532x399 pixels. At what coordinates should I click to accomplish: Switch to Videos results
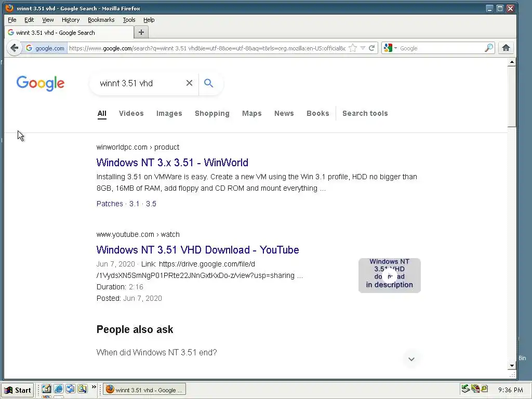tap(131, 113)
